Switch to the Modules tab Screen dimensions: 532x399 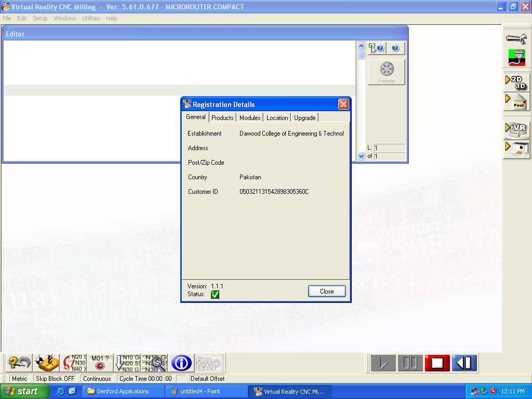tap(250, 118)
